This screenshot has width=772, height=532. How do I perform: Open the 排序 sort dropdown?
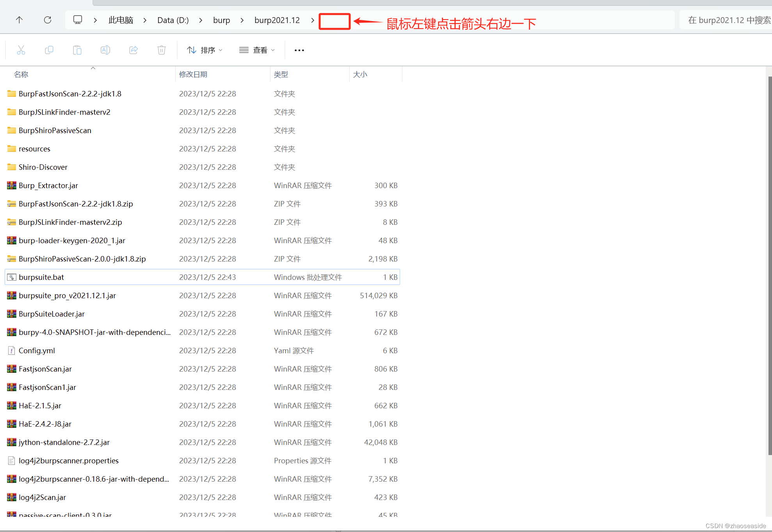[x=205, y=50]
